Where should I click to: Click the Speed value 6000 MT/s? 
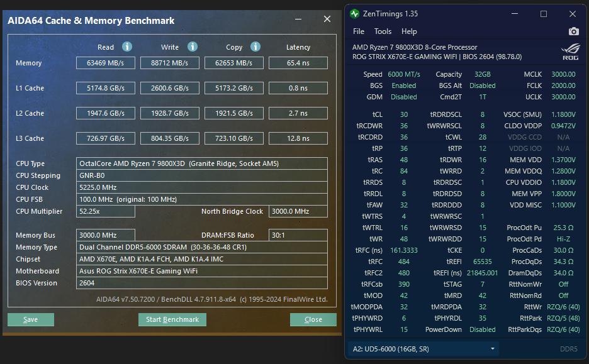point(404,74)
